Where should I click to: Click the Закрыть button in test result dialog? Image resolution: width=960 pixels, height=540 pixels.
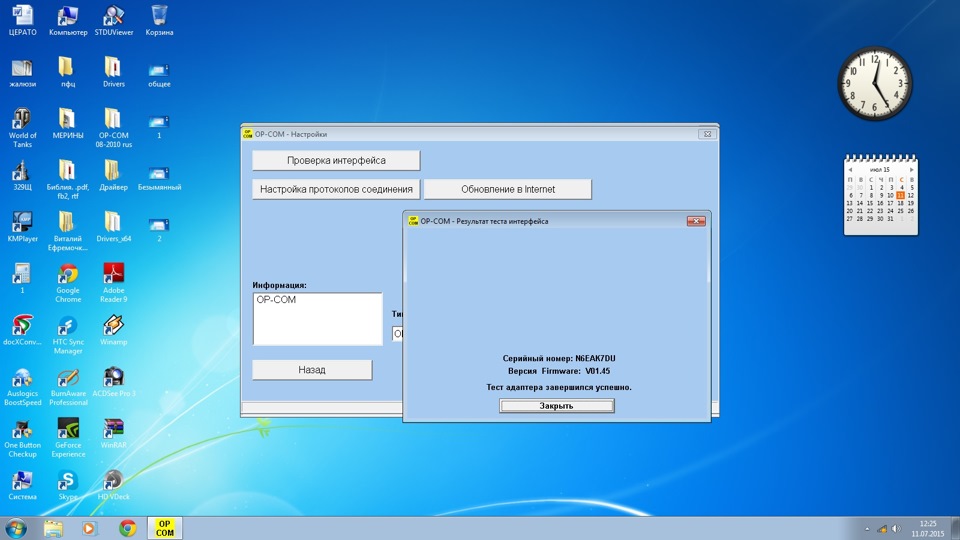click(557, 405)
